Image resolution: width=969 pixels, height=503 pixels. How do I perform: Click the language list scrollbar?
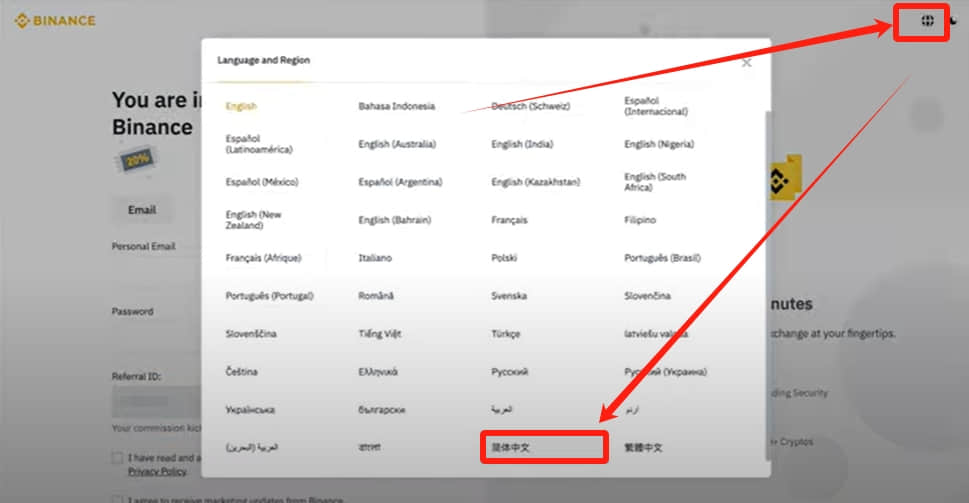[768, 284]
